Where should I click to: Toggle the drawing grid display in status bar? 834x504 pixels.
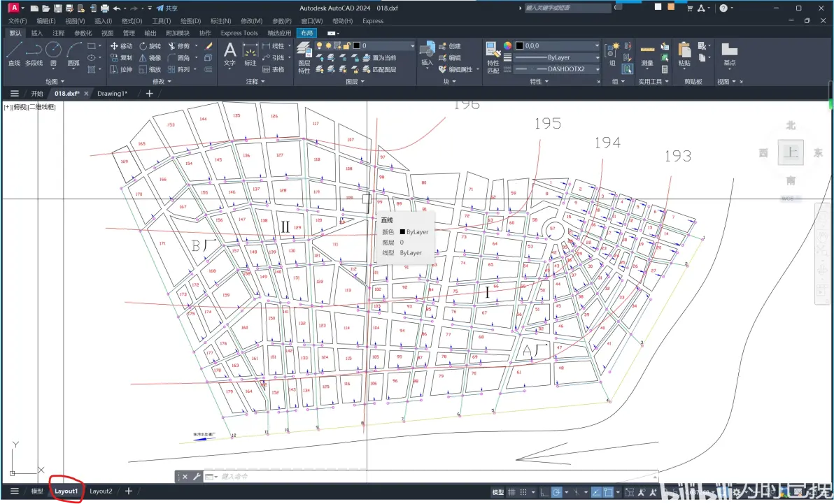511,492
